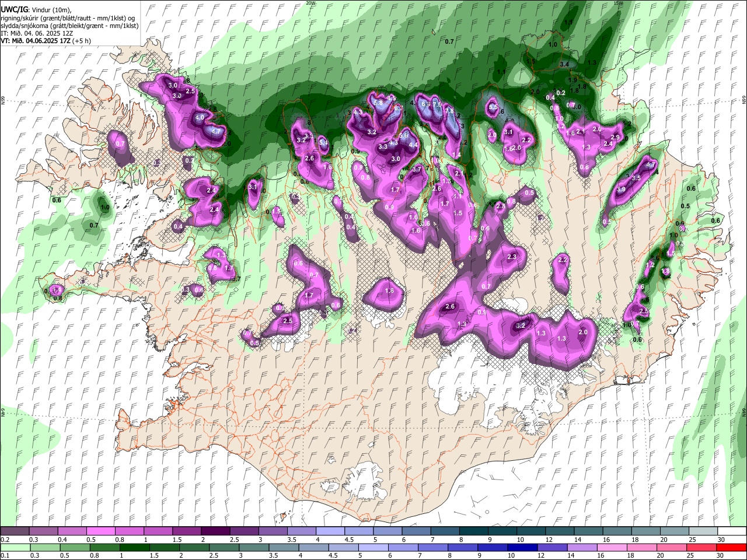Click the '2.9' precipitation value on the map

click(615, 137)
